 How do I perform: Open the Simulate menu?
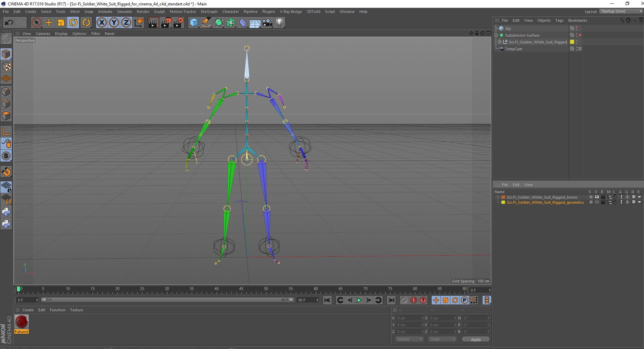125,12
